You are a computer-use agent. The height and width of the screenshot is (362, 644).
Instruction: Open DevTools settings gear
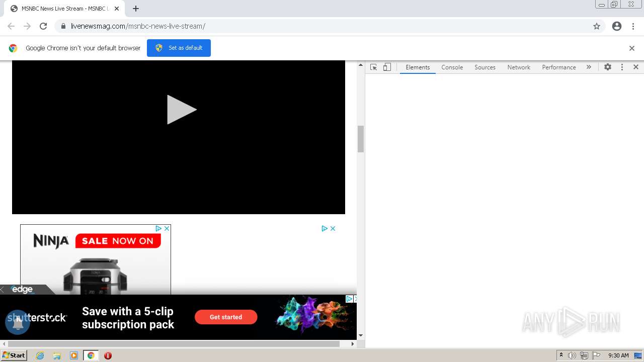pyautogui.click(x=608, y=67)
